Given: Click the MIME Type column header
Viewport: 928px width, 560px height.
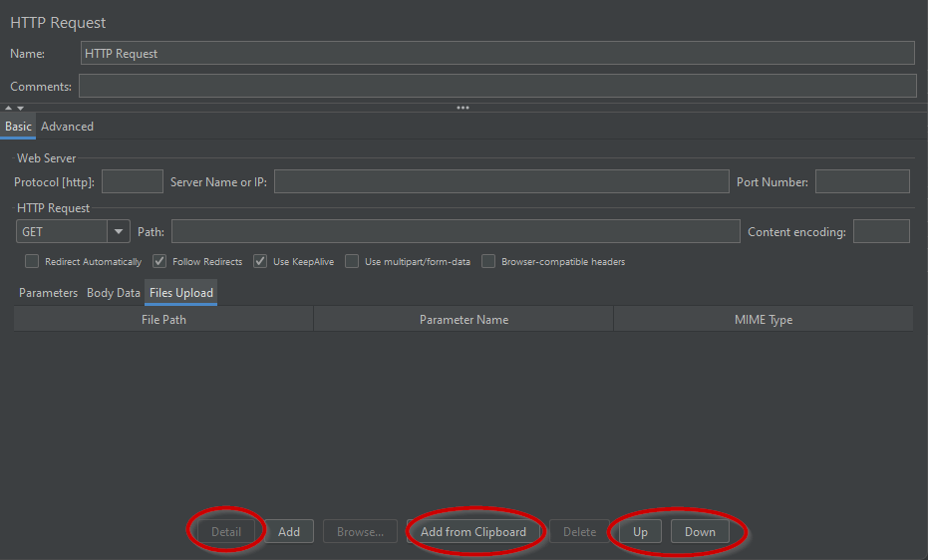Looking at the screenshot, I should [x=763, y=320].
